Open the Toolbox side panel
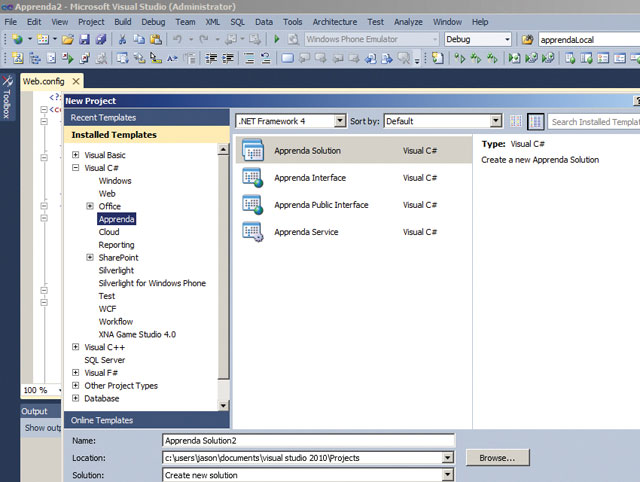 click(x=7, y=97)
